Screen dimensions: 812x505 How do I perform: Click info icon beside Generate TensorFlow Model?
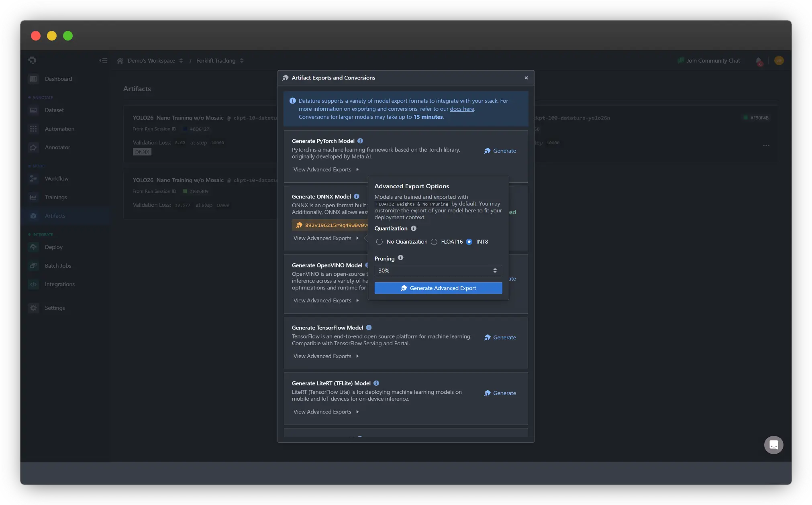point(369,328)
